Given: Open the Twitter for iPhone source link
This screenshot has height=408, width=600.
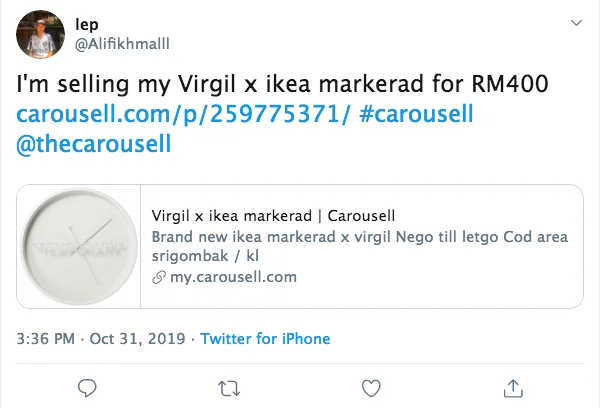Looking at the screenshot, I should click(x=265, y=339).
